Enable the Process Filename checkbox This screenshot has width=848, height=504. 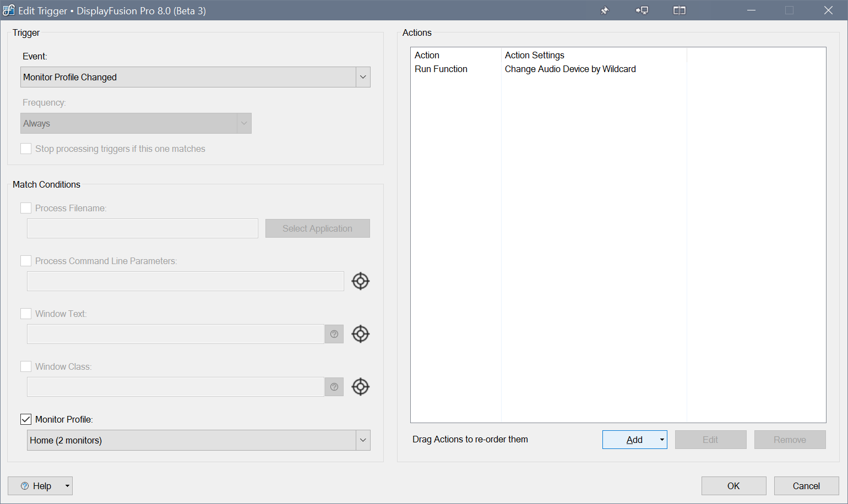tap(26, 208)
